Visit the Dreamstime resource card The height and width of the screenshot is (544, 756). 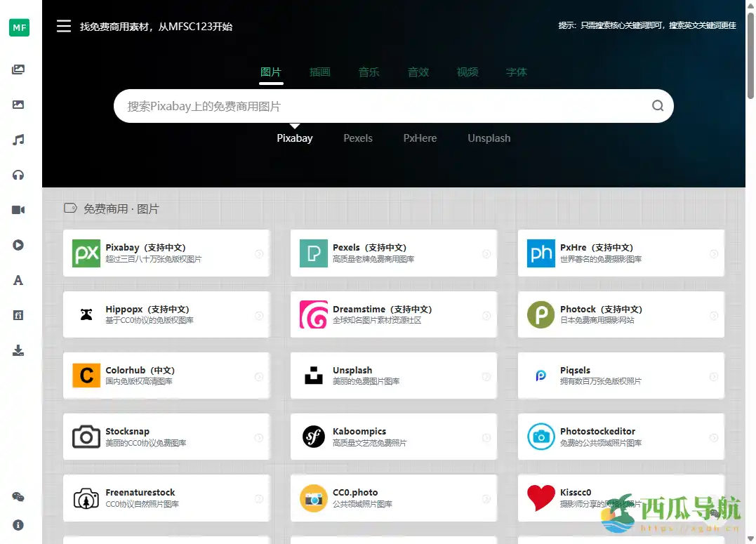[x=393, y=314]
